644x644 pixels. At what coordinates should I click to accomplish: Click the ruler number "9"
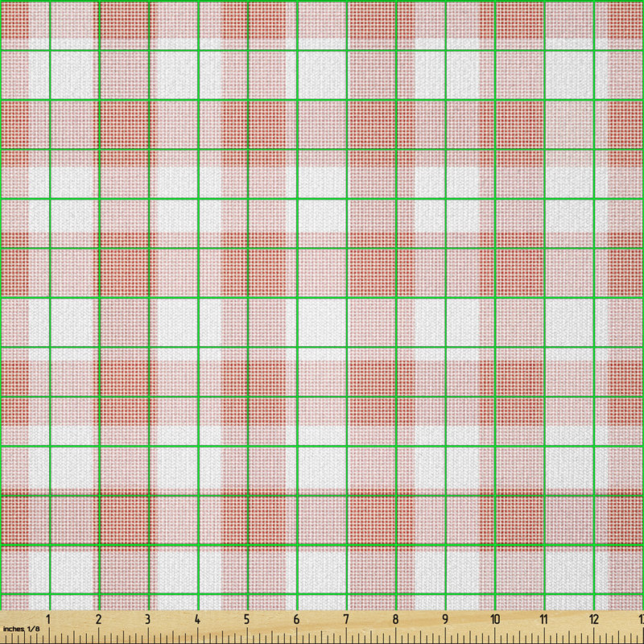tap(445, 619)
